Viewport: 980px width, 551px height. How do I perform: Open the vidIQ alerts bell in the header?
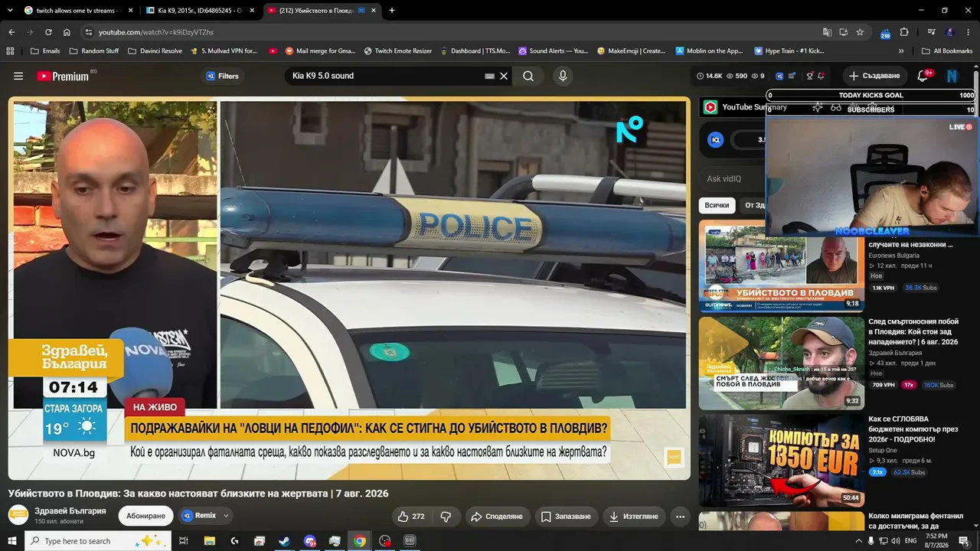[821, 76]
